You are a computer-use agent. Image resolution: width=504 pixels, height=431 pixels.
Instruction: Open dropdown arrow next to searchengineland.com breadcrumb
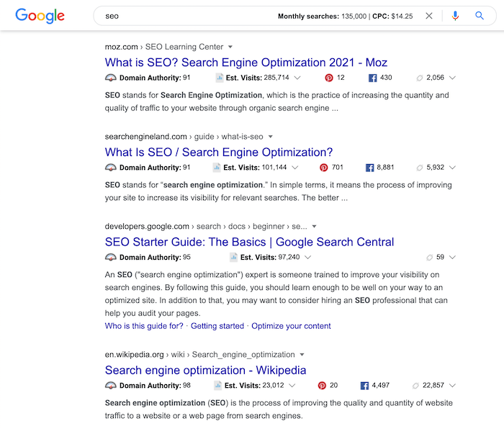(x=270, y=137)
